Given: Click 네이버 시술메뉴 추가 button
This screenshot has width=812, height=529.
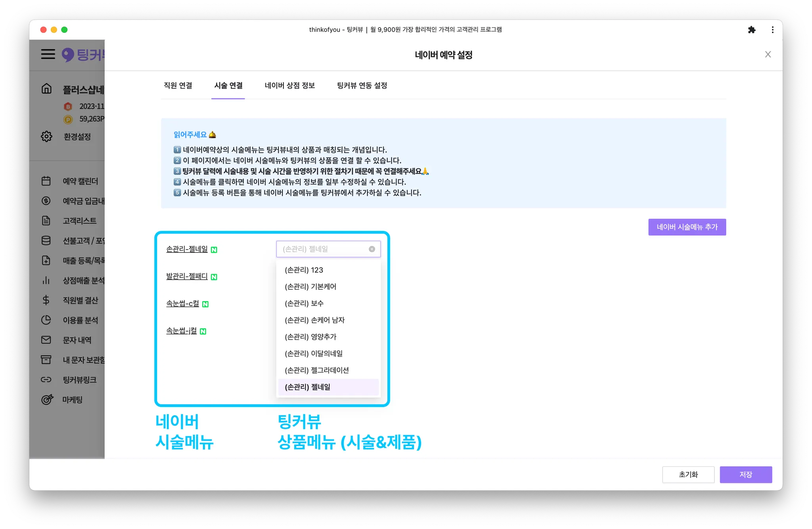Looking at the screenshot, I should [687, 227].
